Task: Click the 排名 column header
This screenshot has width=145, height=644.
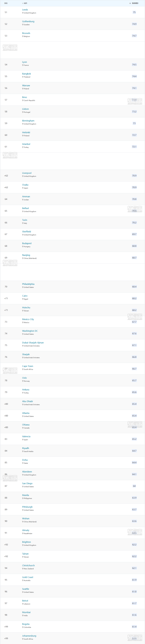Action: pos(6,3)
